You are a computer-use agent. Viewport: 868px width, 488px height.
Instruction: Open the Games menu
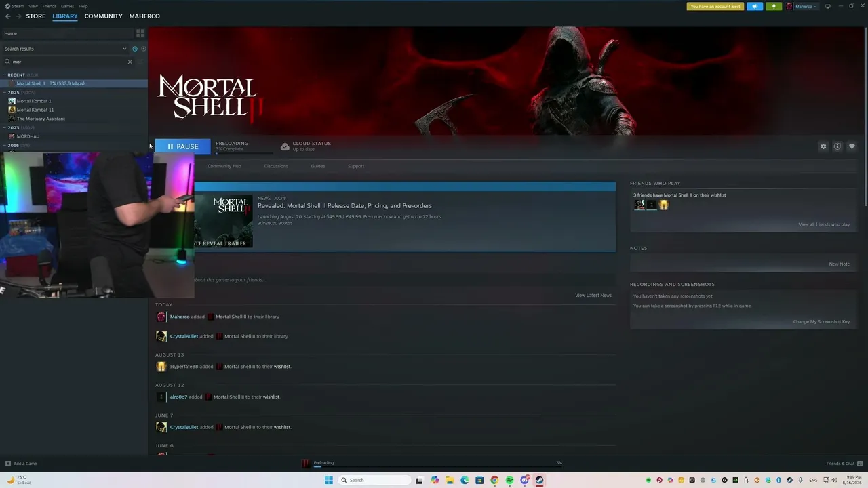coord(68,6)
